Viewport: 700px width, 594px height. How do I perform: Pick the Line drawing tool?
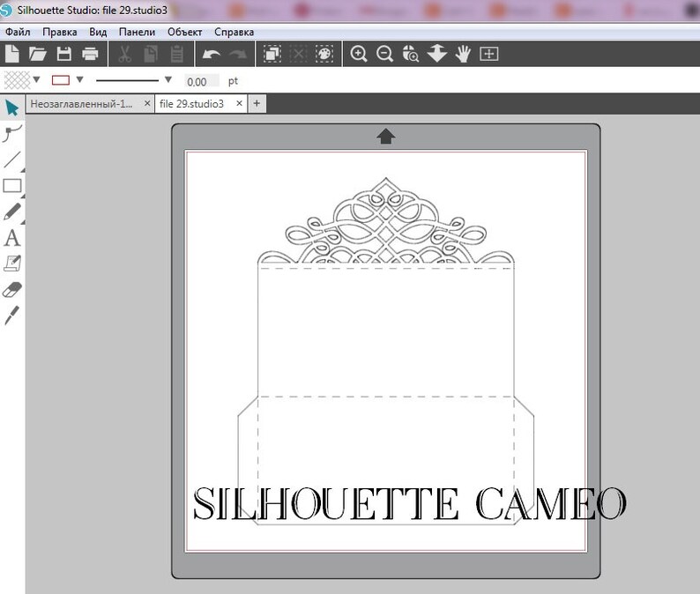12,160
